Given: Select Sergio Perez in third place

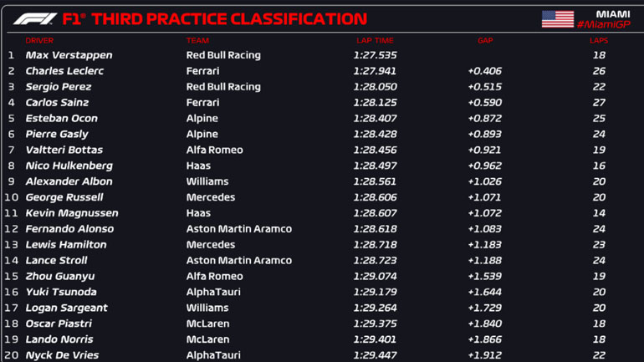Looking at the screenshot, I should (59, 87).
